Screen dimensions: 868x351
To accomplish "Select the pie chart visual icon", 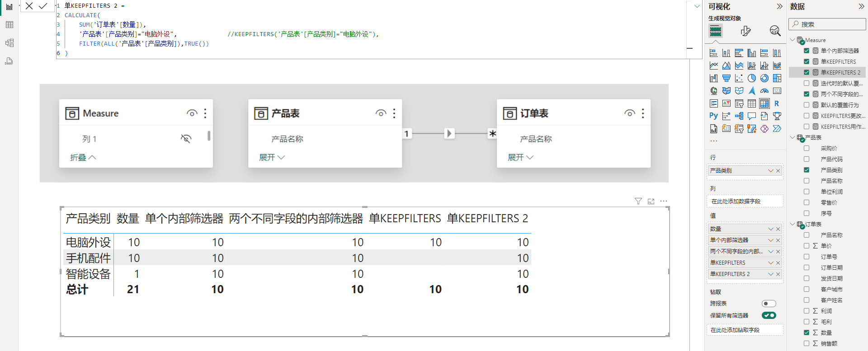I will (751, 78).
